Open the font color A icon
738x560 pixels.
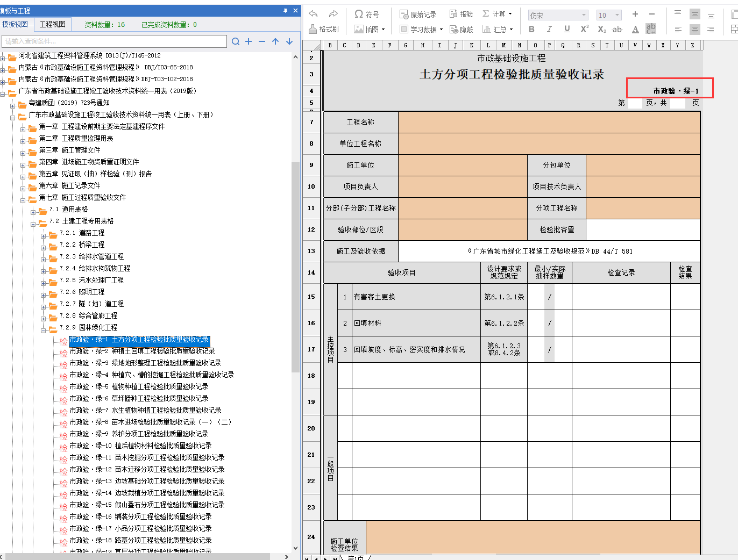pos(635,29)
